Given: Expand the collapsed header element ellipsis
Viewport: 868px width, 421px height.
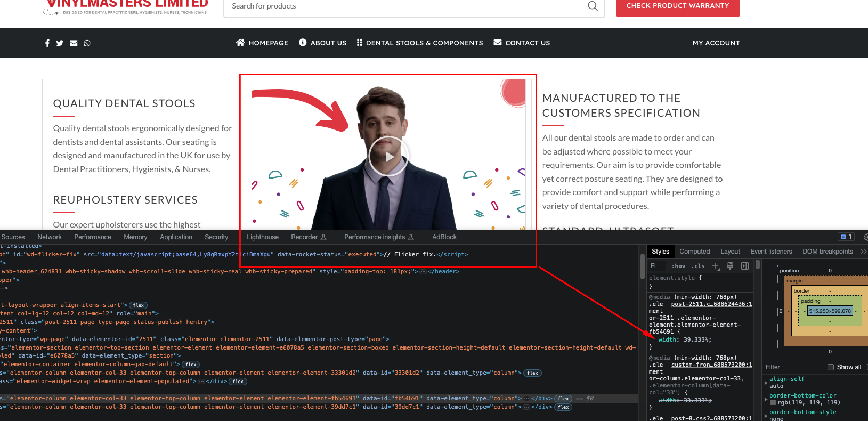Looking at the screenshot, I should point(423,272).
